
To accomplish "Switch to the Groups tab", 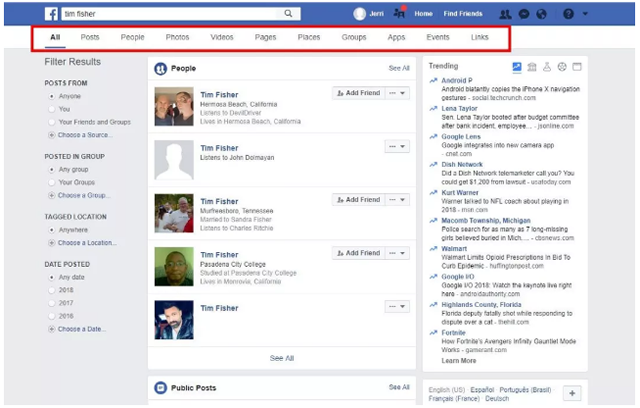I will click(x=354, y=37).
